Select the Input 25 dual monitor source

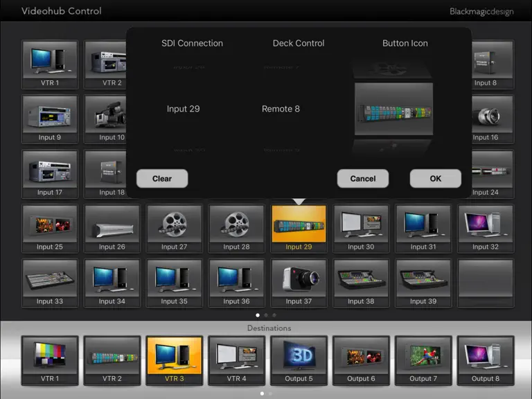[50, 229]
